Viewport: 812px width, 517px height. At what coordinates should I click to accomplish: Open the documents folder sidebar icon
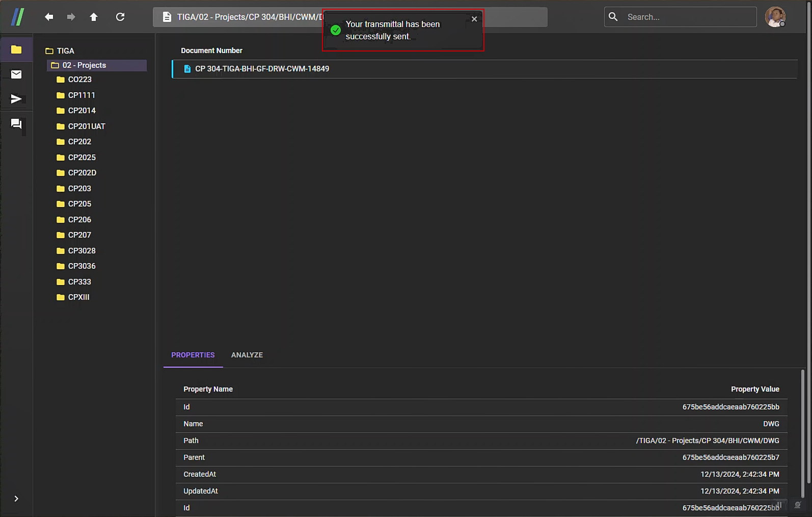pos(16,49)
